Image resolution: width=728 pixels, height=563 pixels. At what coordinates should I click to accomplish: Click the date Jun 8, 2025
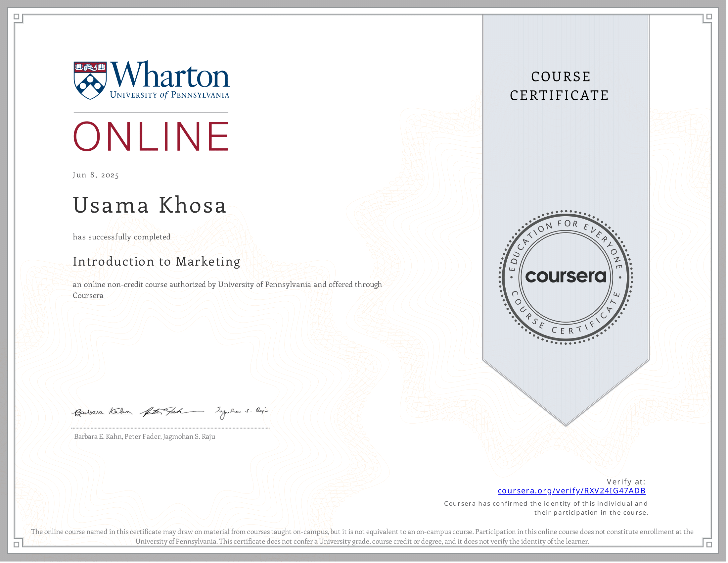click(x=96, y=176)
